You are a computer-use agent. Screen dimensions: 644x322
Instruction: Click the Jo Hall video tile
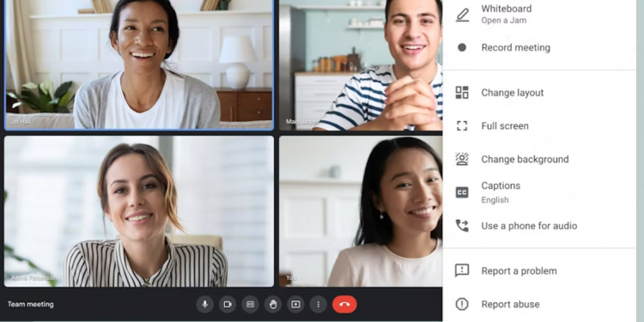[139, 64]
